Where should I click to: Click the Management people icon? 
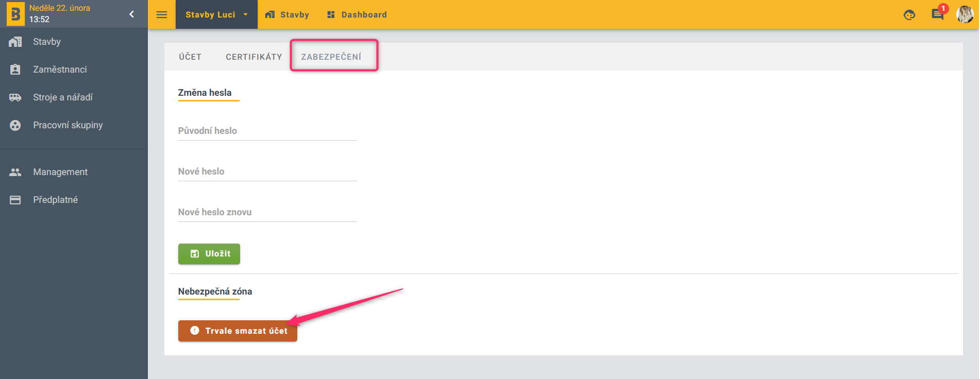pos(15,172)
